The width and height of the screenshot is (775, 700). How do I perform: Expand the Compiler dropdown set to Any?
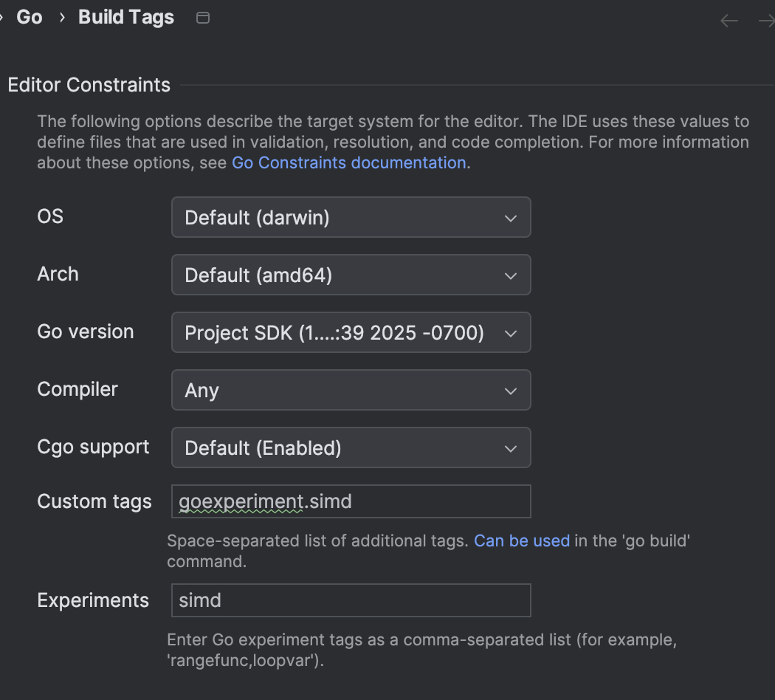coord(351,390)
